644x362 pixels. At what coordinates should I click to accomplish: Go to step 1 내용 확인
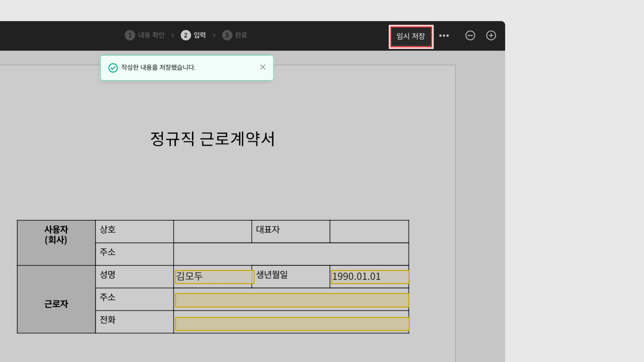click(x=151, y=35)
